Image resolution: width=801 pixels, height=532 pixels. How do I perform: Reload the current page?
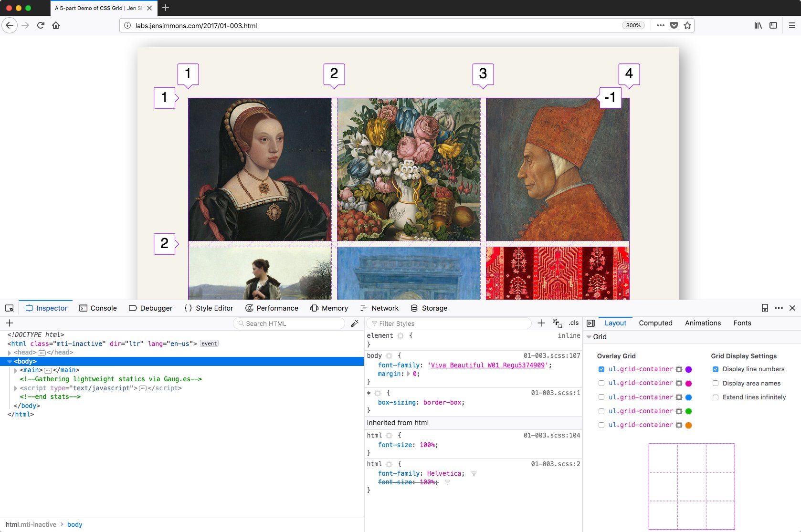pos(41,25)
